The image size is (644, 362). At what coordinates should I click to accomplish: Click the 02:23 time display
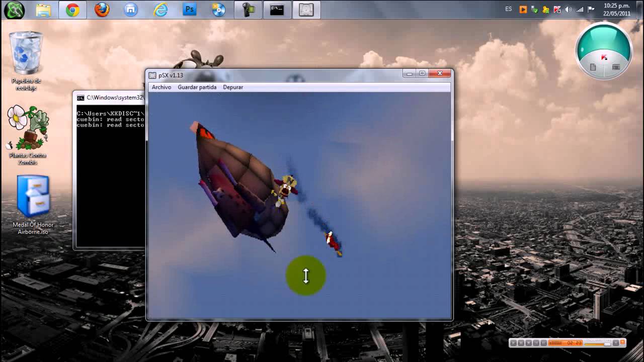point(575,342)
